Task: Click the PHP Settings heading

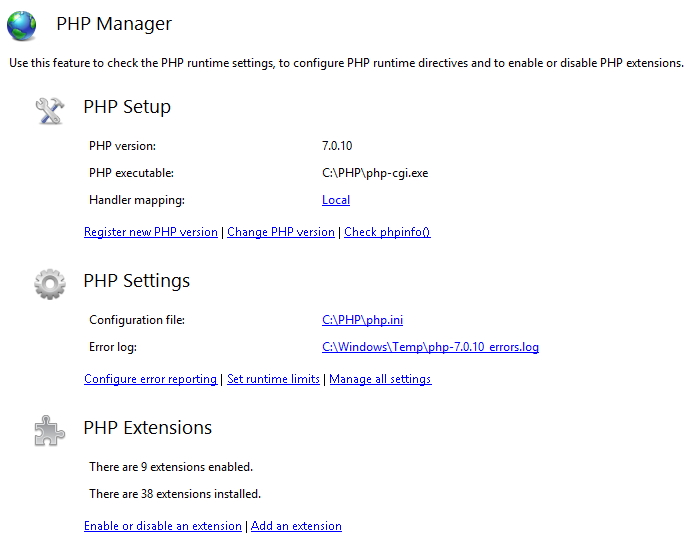Action: click(137, 281)
